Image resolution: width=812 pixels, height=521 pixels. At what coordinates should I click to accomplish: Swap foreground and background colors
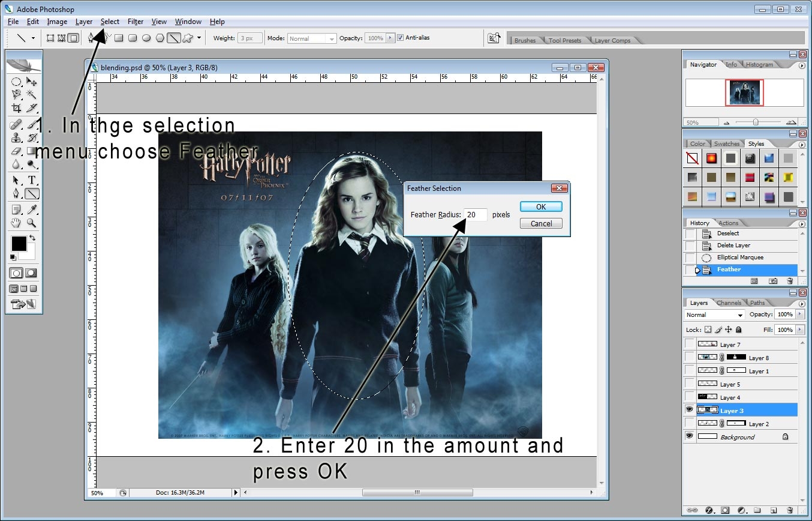point(32,238)
